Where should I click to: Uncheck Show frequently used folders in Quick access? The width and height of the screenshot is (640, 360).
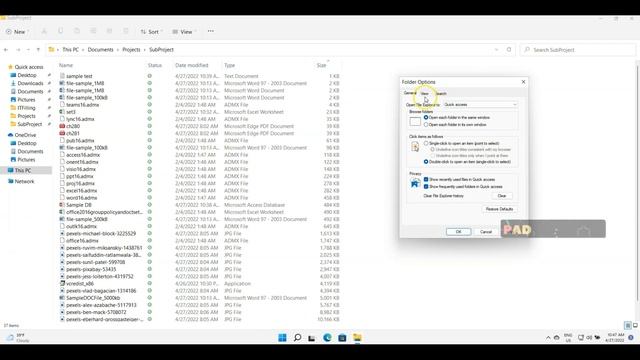click(426, 187)
